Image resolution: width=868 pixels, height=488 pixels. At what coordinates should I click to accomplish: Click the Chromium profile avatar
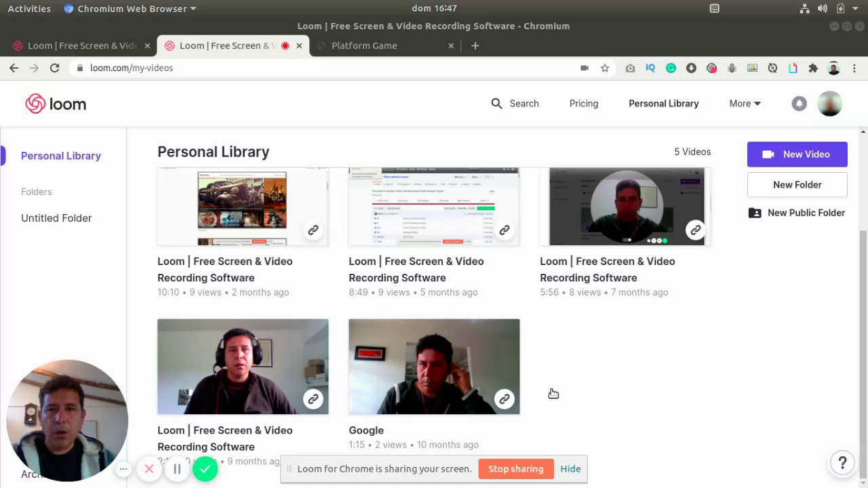[834, 68]
